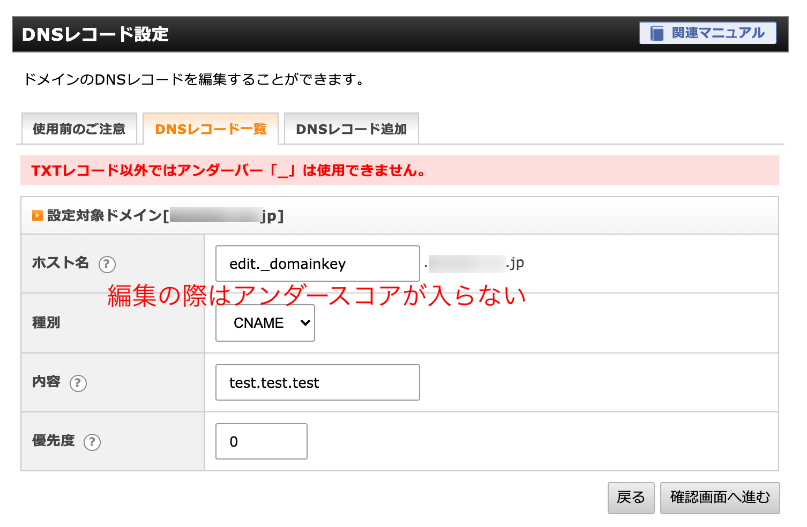This screenshot has height=527, width=807.
Task: Open the DNSレコード追加 tab
Action: coord(351,129)
